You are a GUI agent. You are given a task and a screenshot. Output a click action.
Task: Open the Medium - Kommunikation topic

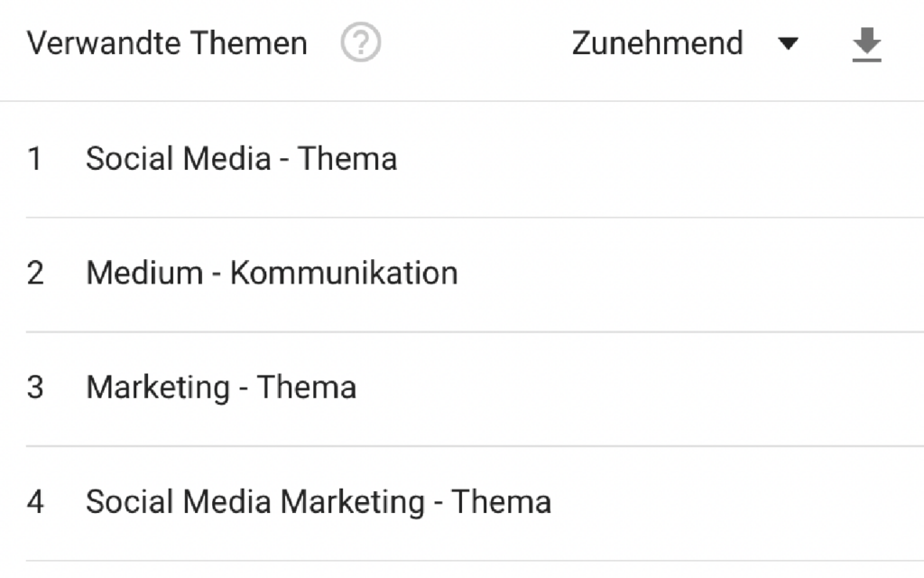tap(272, 273)
